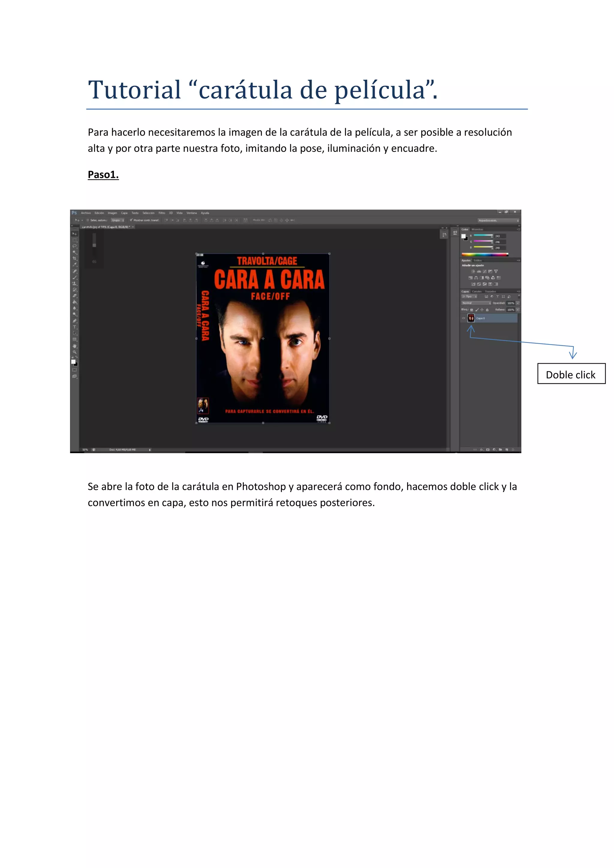This screenshot has height=868, width=614.
Task: Click the lock all layer icon
Action: (x=487, y=310)
